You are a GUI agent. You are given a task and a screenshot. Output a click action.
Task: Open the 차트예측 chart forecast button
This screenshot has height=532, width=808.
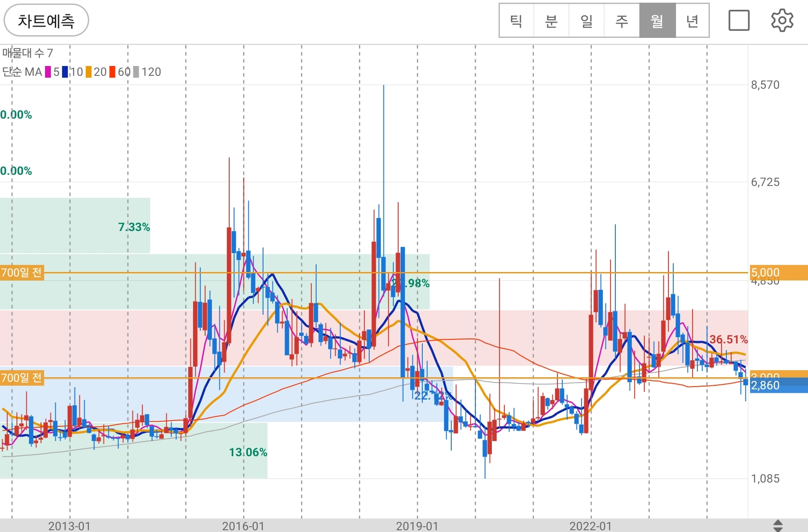[46, 21]
